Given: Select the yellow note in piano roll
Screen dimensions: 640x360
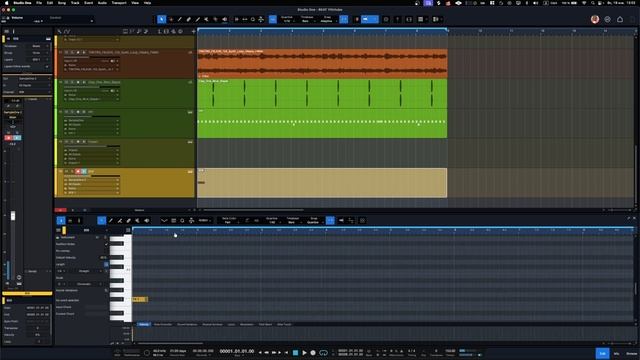Looking at the screenshot, I should (x=140, y=300).
